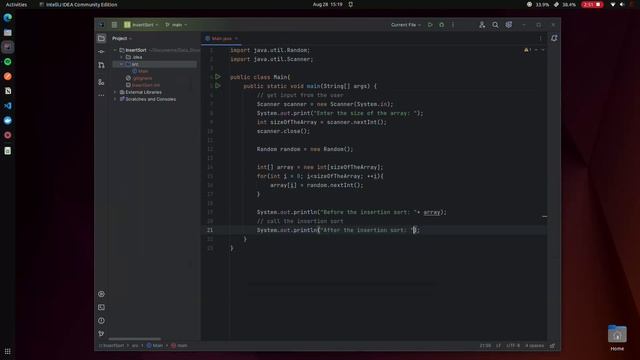Image resolution: width=640 pixels, height=360 pixels.
Task: Open the line:column position indicator
Action: tap(485, 345)
